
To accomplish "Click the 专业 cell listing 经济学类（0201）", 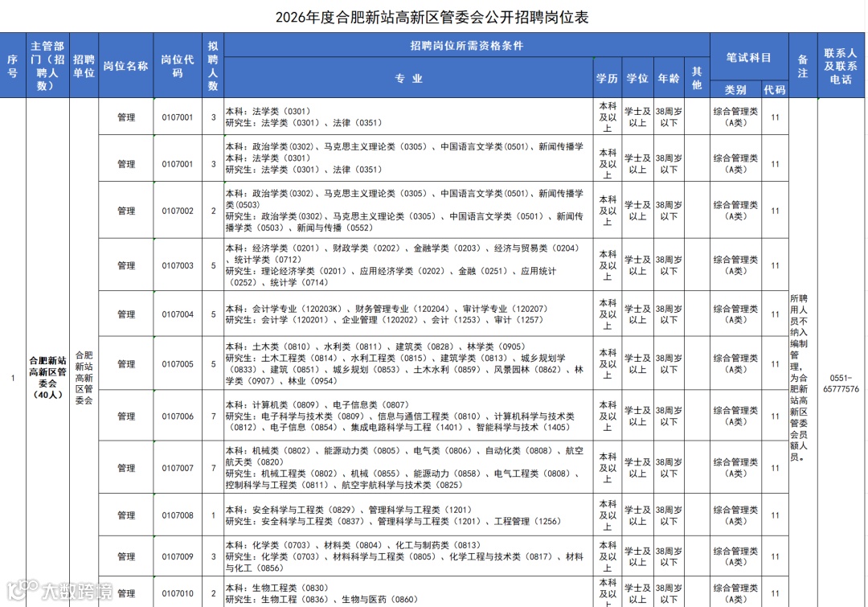I will 408,265.
